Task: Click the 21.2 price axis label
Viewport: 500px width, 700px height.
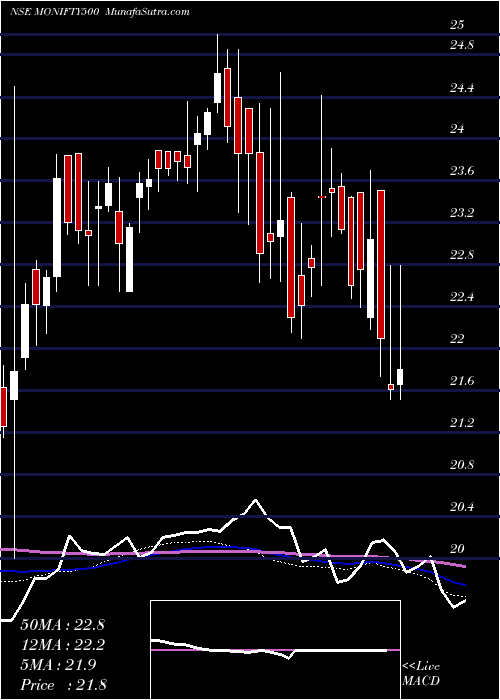Action: click(461, 423)
